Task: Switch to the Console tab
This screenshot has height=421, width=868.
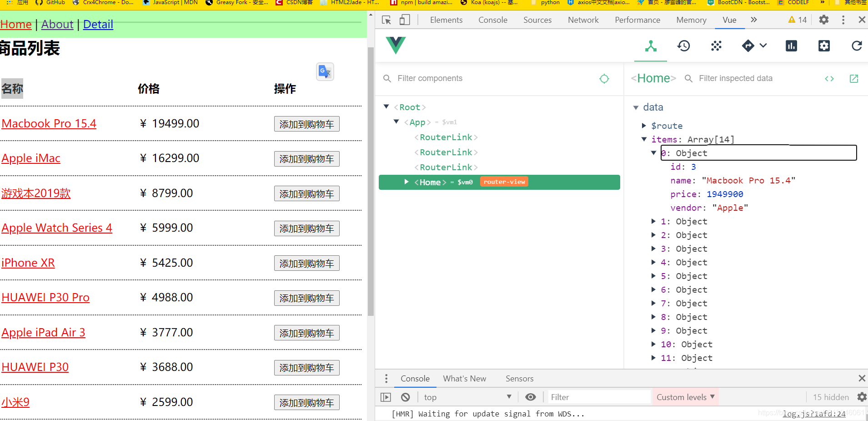Action: pos(493,20)
